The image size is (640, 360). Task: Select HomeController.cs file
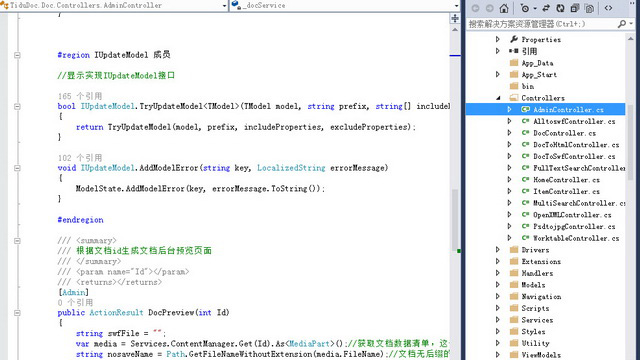coord(567,180)
